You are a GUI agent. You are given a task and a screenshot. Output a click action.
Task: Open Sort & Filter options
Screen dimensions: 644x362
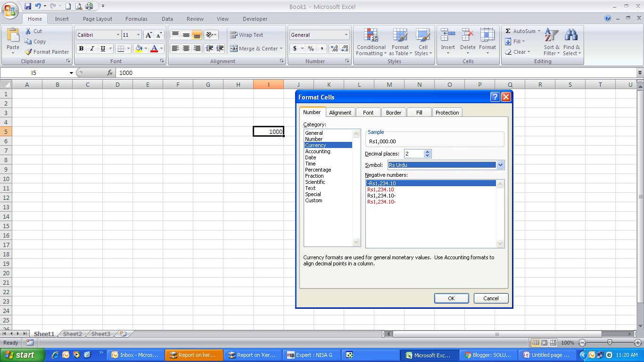coord(551,42)
